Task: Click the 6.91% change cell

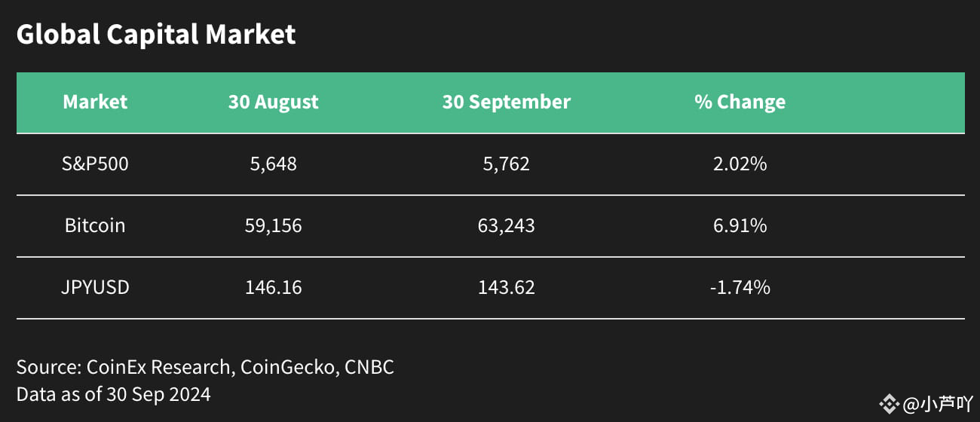Action: [740, 225]
